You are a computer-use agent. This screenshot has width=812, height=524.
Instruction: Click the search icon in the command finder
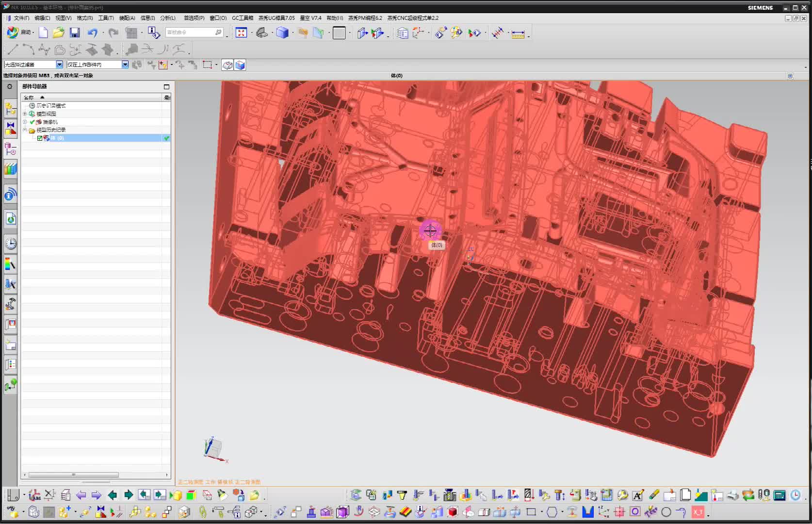[x=218, y=33]
